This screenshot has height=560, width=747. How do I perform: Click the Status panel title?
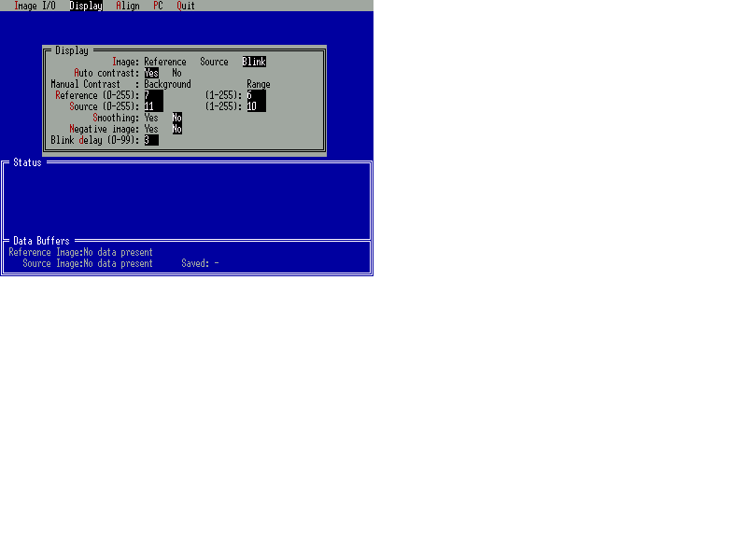[x=27, y=162]
